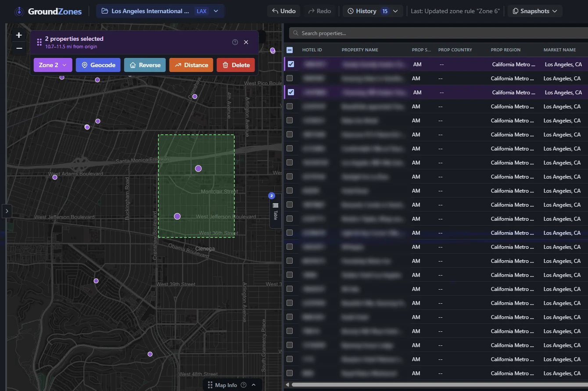The height and width of the screenshot is (391, 588).
Task: Click the PROP REGION column header
Action: tap(506, 50)
